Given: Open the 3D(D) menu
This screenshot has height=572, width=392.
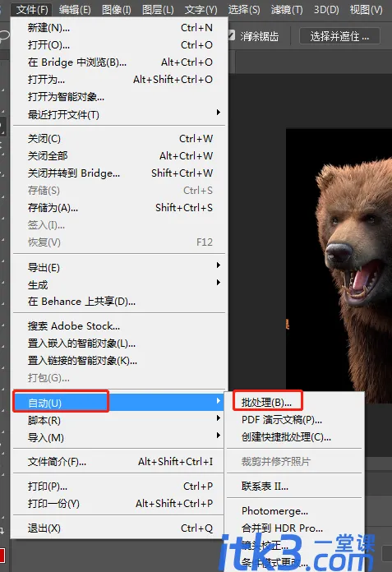Looking at the screenshot, I should pyautogui.click(x=326, y=9).
